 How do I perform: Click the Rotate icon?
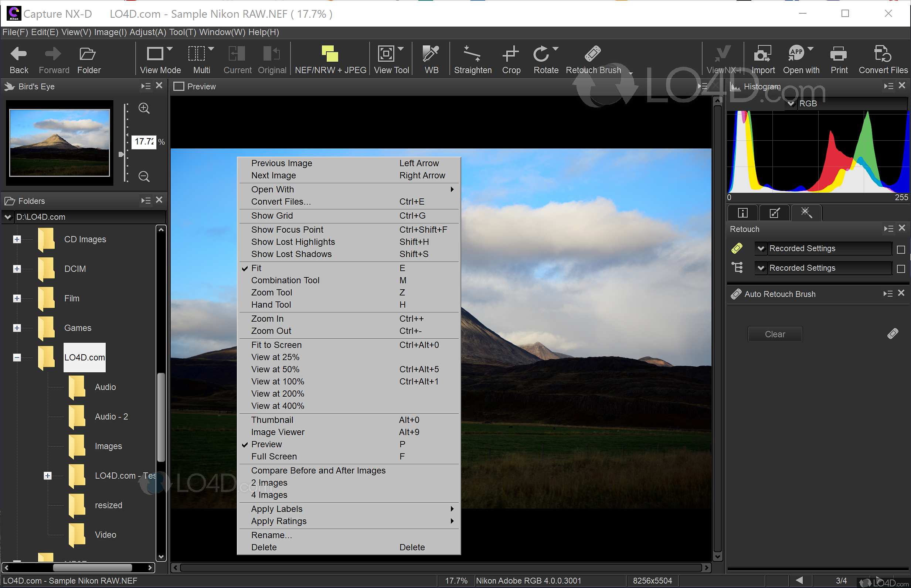[541, 54]
